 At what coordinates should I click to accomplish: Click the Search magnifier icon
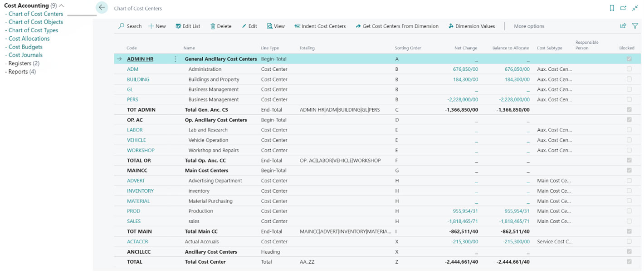(122, 26)
